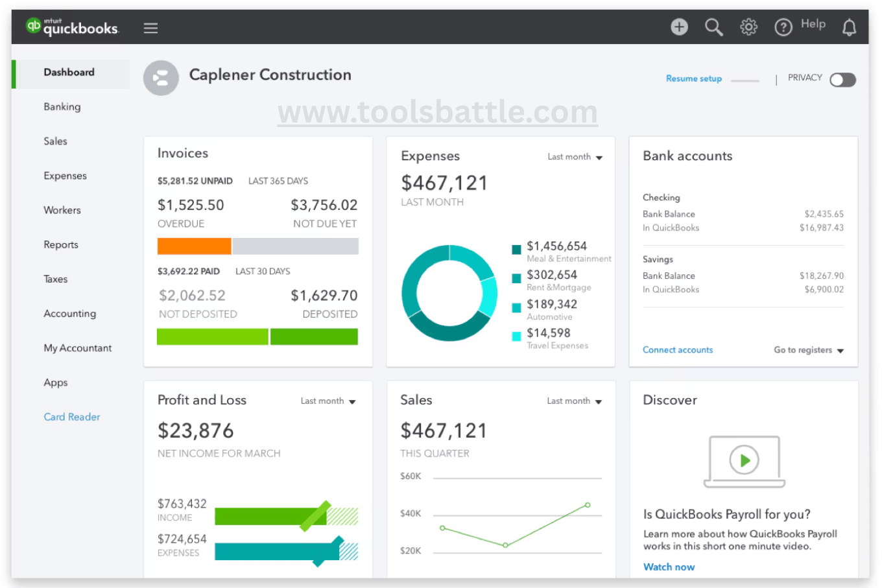Image resolution: width=882 pixels, height=588 pixels.
Task: Click the Search magnifier icon
Action: pyautogui.click(x=714, y=27)
